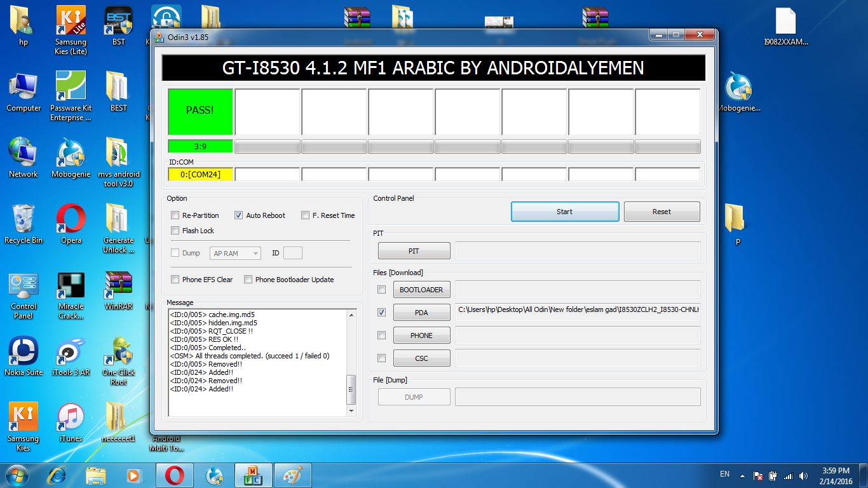Launch Samsung Kies (Lite) desktop shortcut

tap(71, 30)
